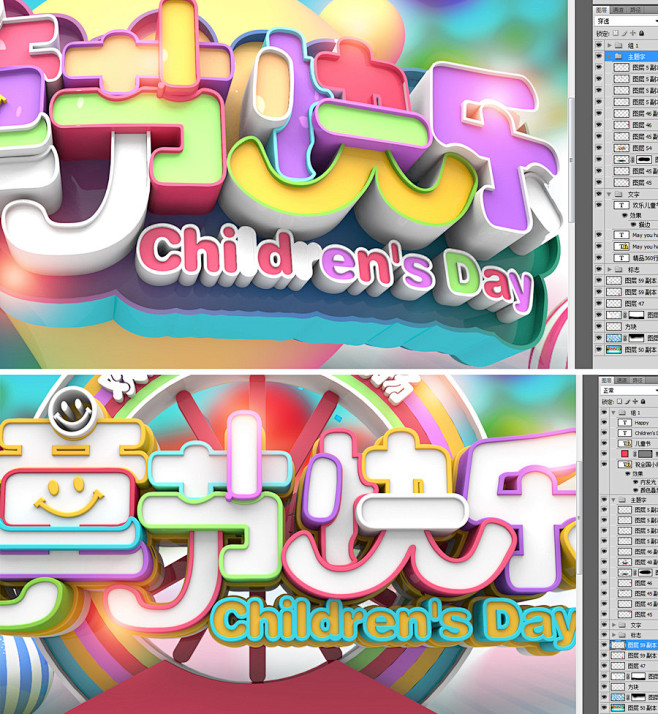The width and height of the screenshot is (658, 714).
Task: Expand 标志 group folder in upper panel
Action: 610,269
